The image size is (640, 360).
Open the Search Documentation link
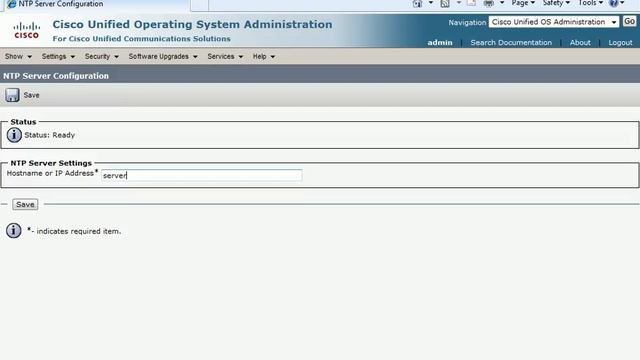click(511, 42)
